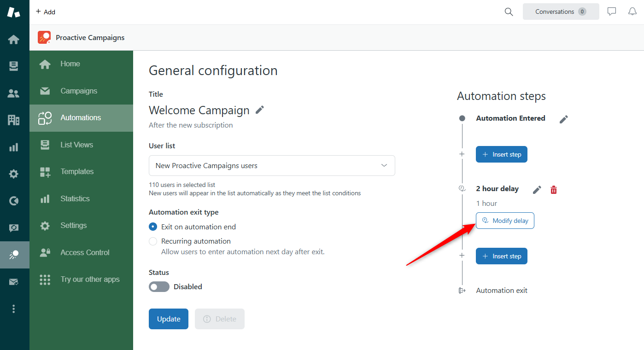Image resolution: width=644 pixels, height=350 pixels.
Task: Go to Campaigns in green menu
Action: click(x=81, y=91)
